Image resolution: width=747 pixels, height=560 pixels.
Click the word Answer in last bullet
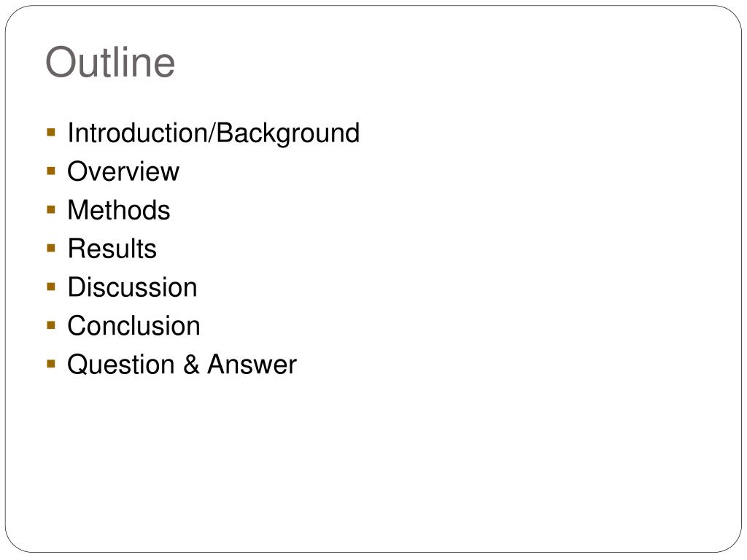click(252, 365)
